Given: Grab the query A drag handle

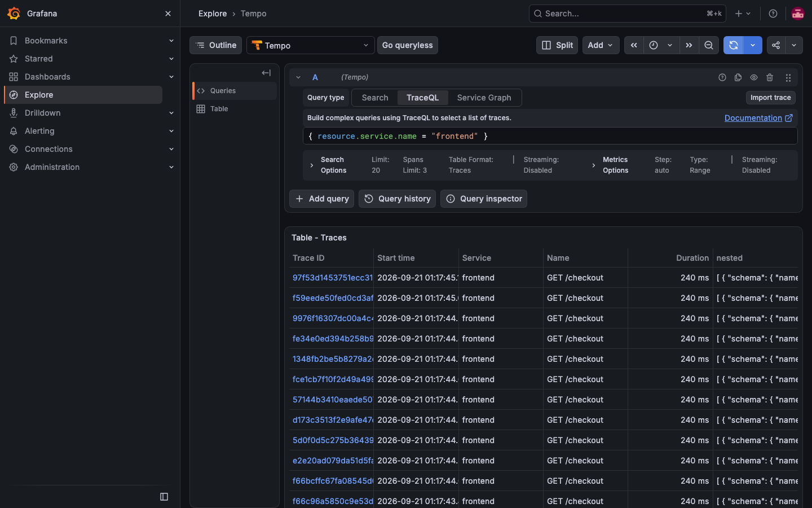Looking at the screenshot, I should 788,77.
